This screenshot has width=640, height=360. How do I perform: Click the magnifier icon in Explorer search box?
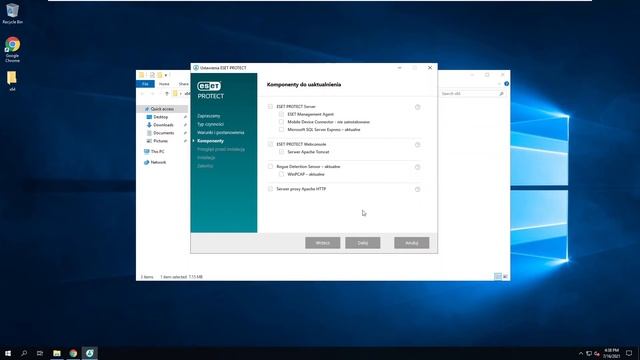(501, 93)
